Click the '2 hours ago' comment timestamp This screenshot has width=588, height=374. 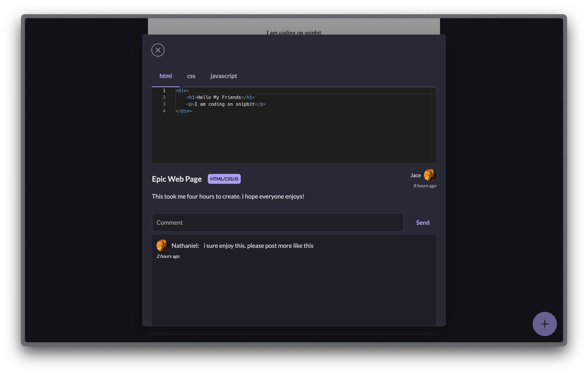(168, 256)
